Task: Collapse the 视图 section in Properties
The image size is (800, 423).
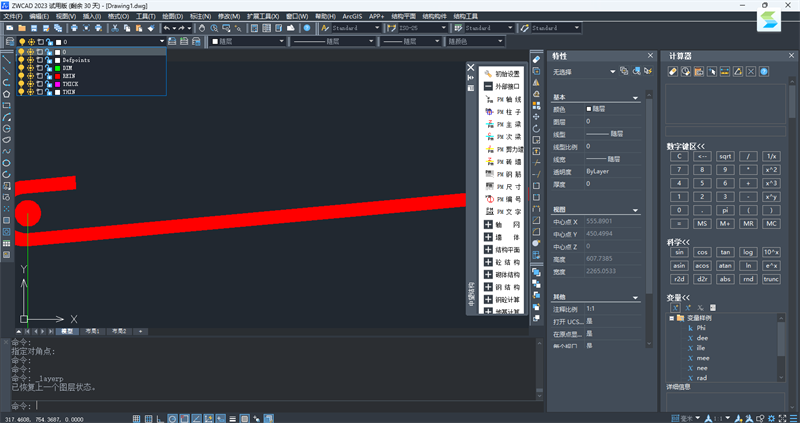Action: click(x=635, y=210)
